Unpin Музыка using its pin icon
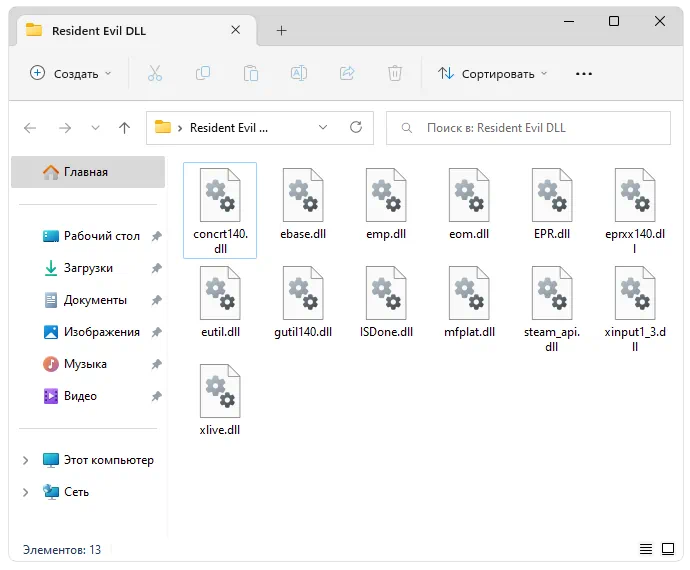 tap(156, 364)
